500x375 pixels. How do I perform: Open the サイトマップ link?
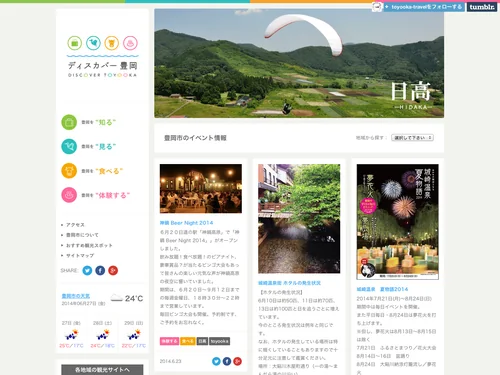pyautogui.click(x=80, y=256)
